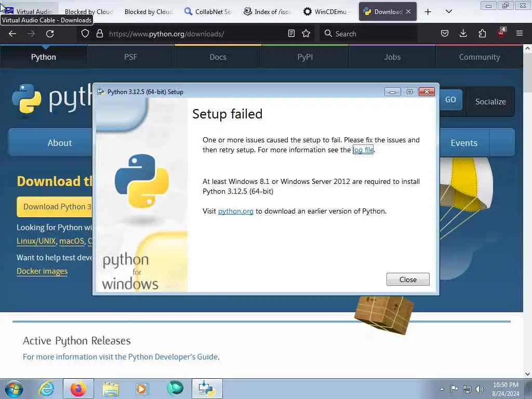Click the yellow Download Python button
532x399 pixels.
54,207
